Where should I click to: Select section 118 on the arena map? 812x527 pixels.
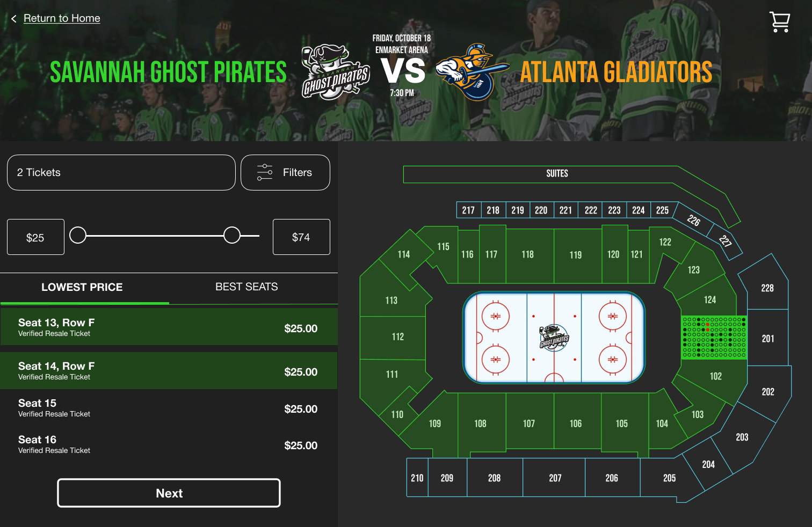pos(528,255)
